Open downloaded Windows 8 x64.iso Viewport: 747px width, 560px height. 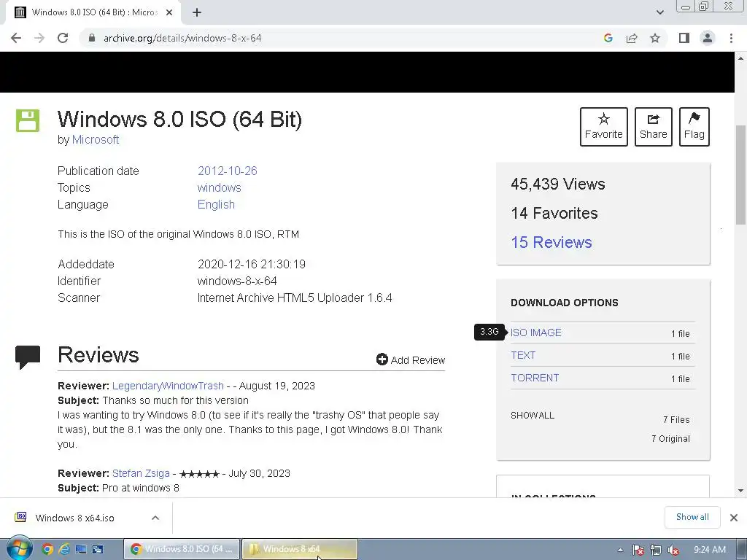point(75,518)
